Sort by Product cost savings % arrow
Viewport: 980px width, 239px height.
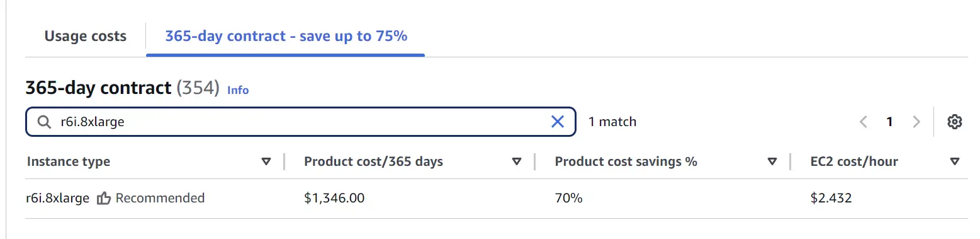pos(772,161)
